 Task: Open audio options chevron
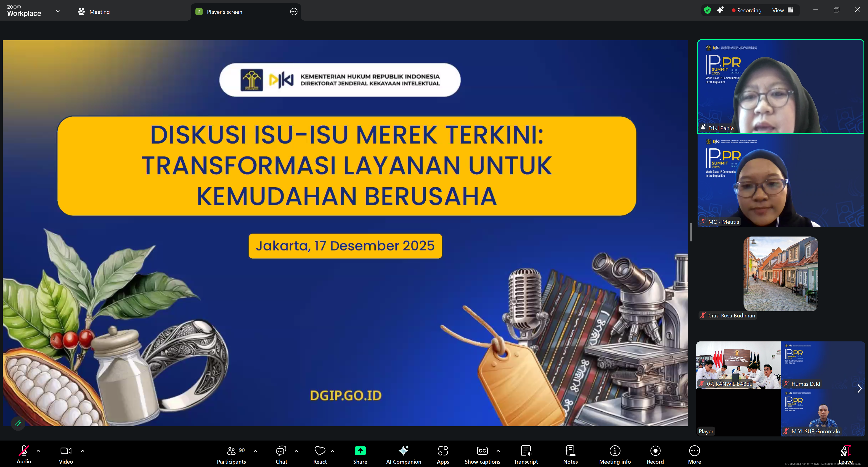pos(38,451)
